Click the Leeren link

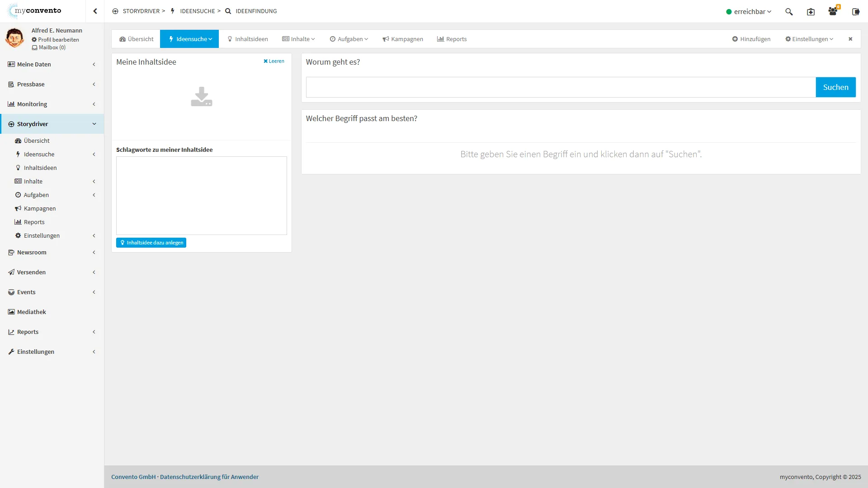click(x=274, y=61)
